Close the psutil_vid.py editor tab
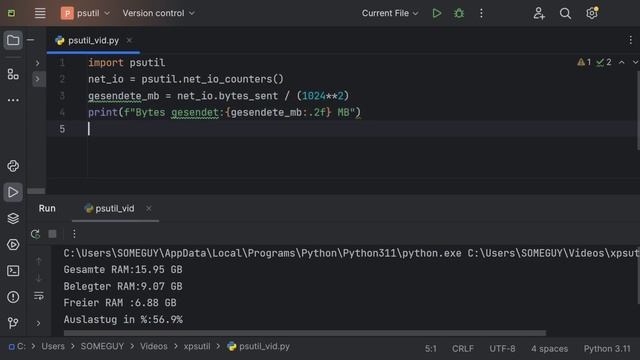This screenshot has width=640, height=360. click(129, 40)
